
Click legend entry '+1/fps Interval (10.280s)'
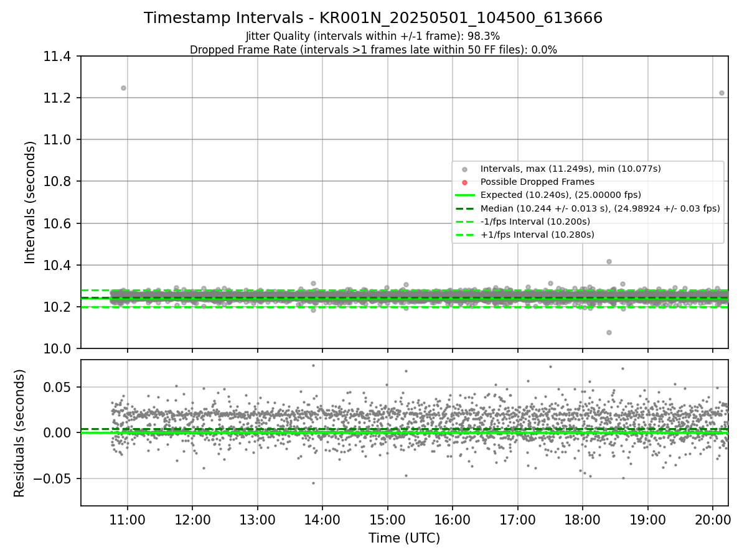click(x=537, y=235)
